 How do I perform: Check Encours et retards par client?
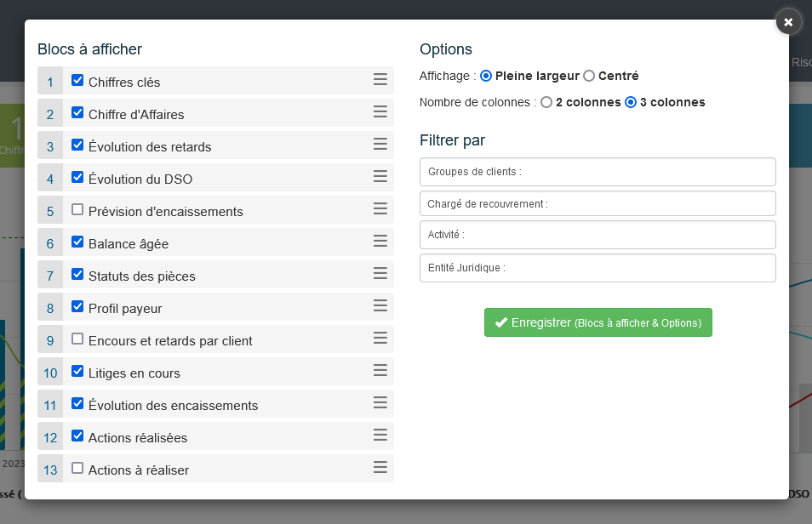click(77, 339)
